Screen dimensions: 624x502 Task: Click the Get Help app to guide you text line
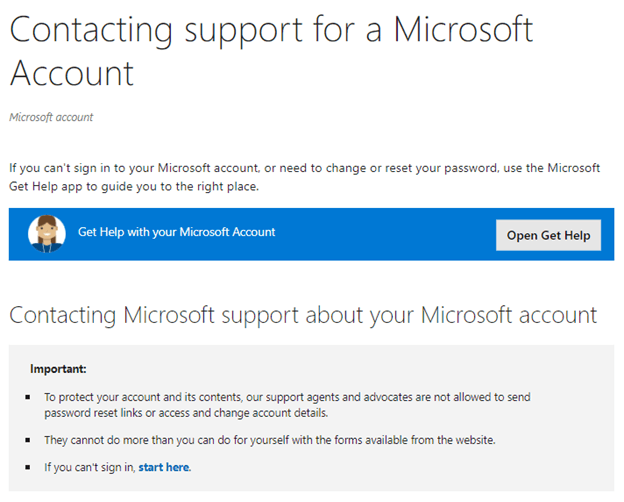(134, 186)
